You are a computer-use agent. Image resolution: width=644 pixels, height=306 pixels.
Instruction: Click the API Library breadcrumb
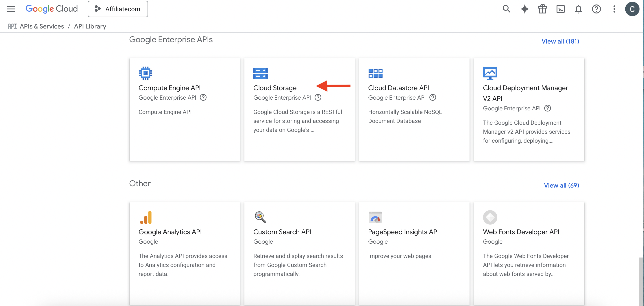click(x=90, y=26)
